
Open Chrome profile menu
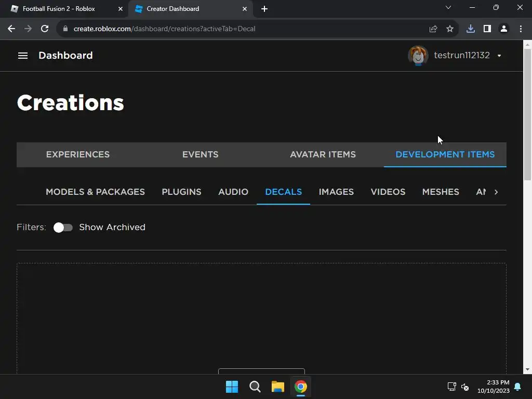point(504,29)
